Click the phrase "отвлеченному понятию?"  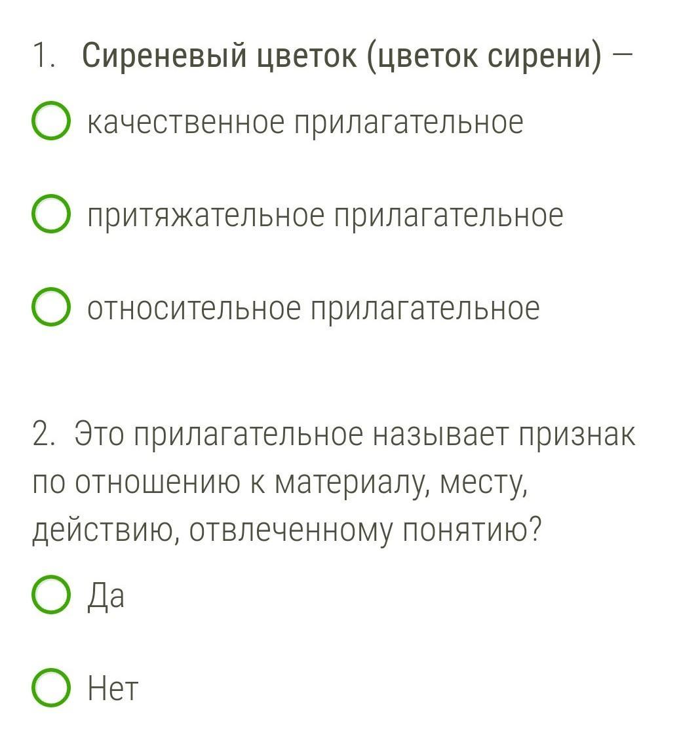coord(366,531)
